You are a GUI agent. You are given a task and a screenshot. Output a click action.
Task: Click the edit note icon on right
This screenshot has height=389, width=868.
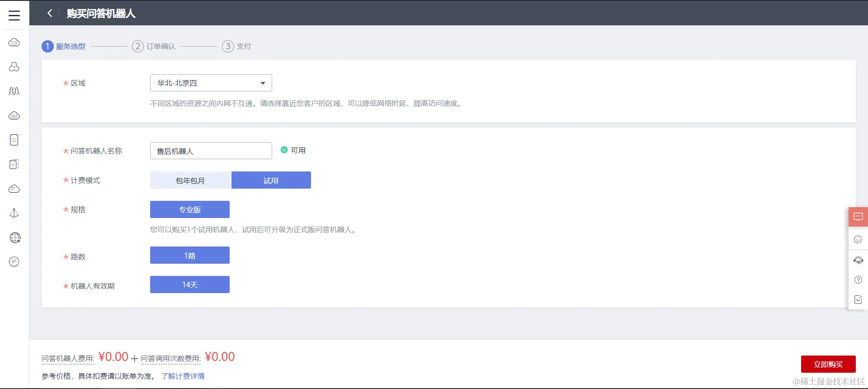[858, 299]
